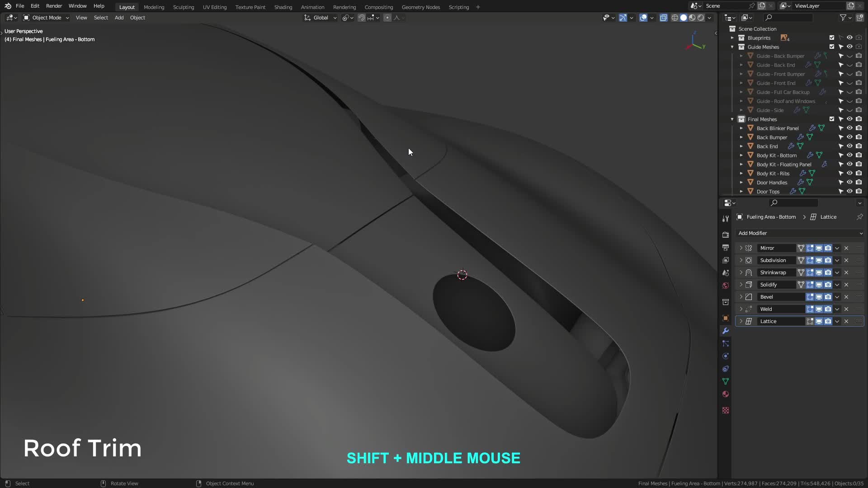Expand the Shrinkwrap modifier panel
Screen dimensions: 868x488
point(741,272)
